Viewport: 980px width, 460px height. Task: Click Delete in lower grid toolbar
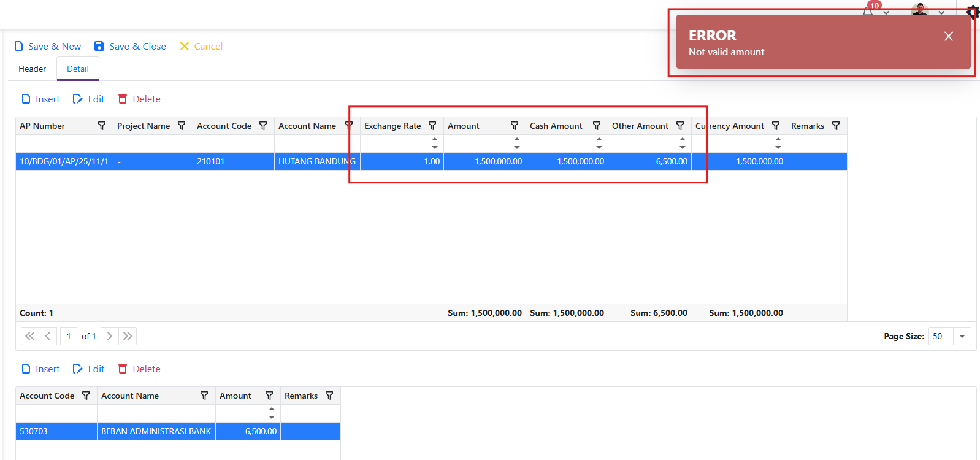139,369
